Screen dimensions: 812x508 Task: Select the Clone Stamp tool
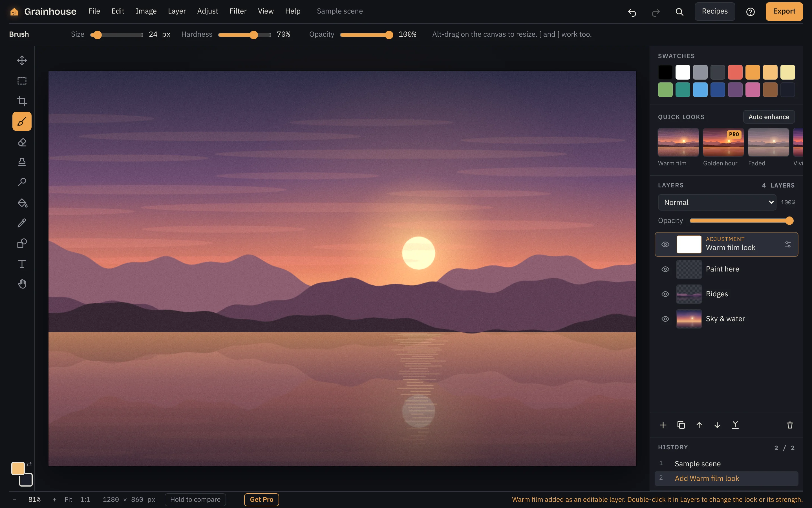[22, 162]
